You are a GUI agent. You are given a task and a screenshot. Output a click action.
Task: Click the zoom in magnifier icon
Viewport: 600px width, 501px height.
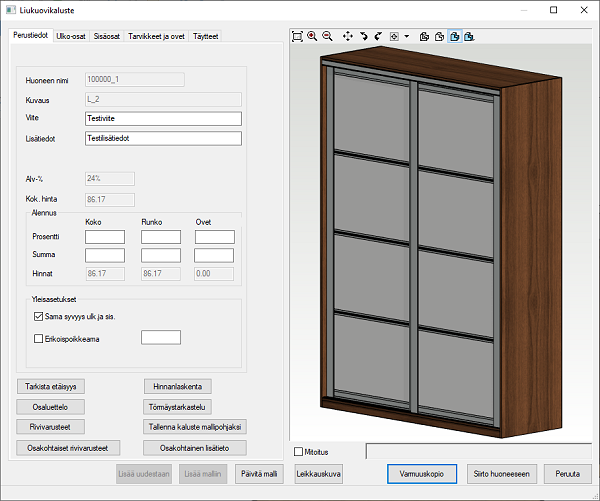[x=312, y=36]
